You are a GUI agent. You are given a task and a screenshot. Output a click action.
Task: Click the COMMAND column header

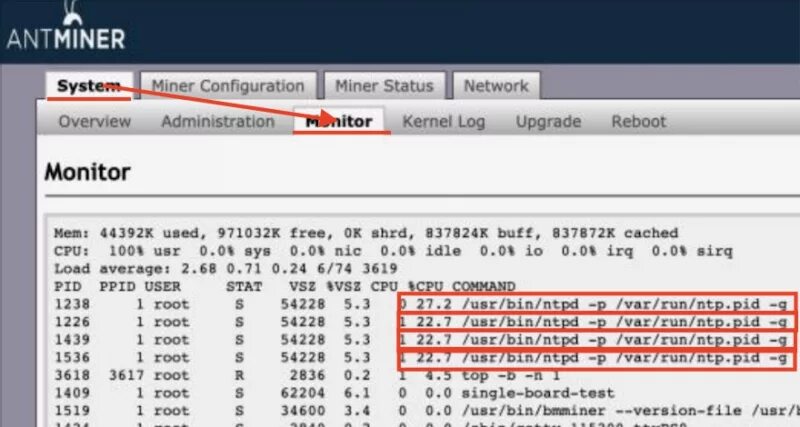484,287
